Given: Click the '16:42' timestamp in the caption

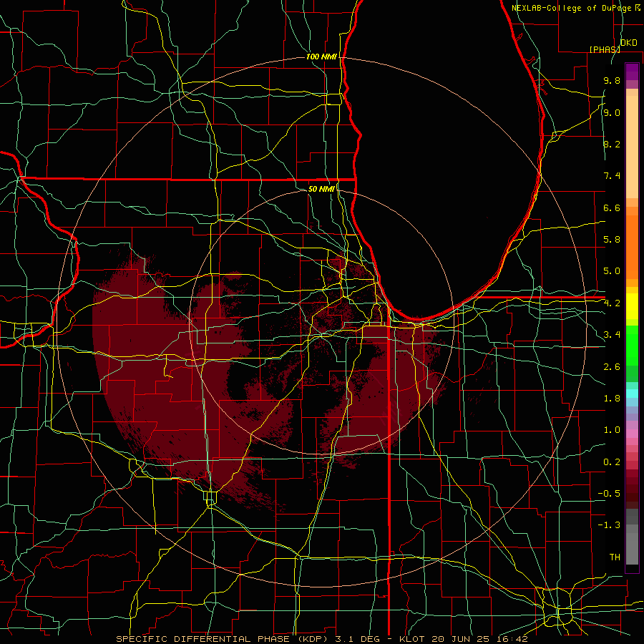Looking at the screenshot, I should click(512, 639).
